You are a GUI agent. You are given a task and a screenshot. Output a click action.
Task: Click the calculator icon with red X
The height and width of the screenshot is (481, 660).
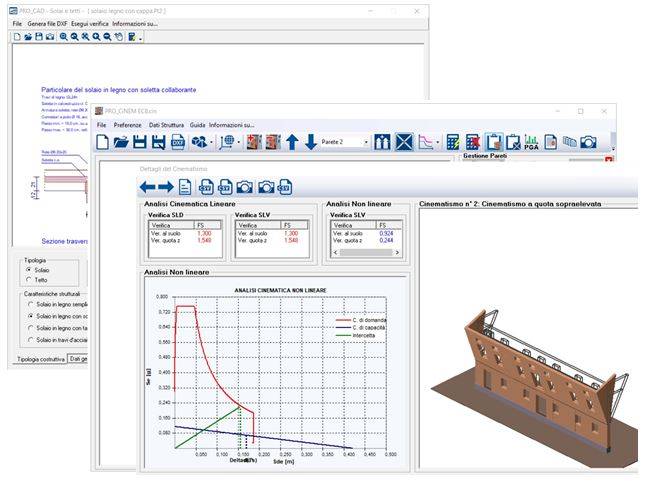473,142
